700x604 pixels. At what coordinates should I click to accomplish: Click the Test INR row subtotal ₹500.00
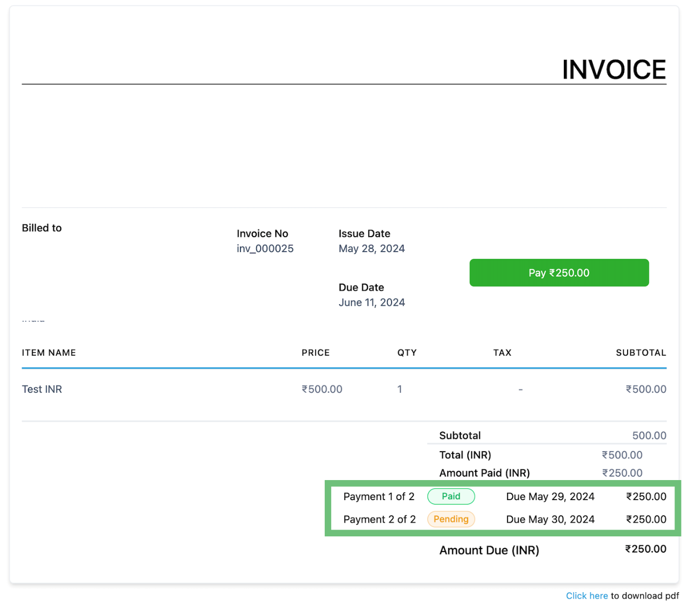(x=646, y=389)
